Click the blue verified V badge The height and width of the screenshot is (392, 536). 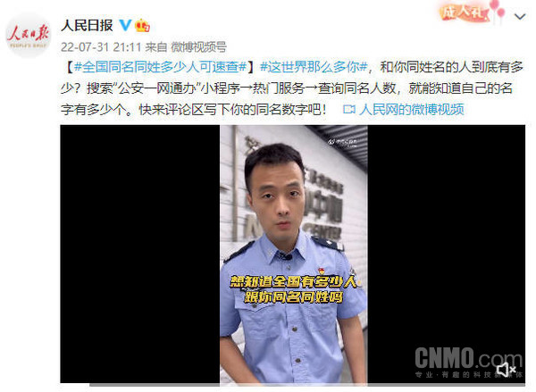pos(125,25)
